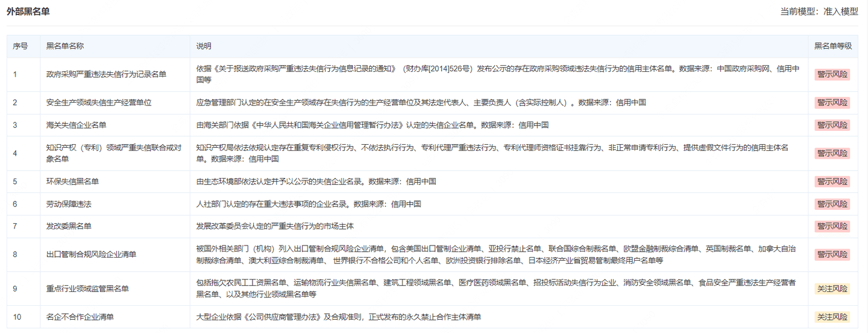The width and height of the screenshot is (868, 333).
Task: Click the 黑名单名称 column header
Action: click(x=65, y=46)
